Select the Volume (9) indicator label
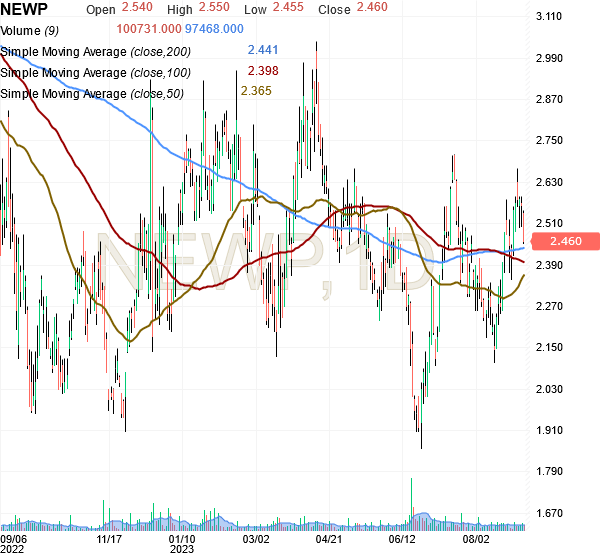Screen dimensions: 600x558 point(29,31)
